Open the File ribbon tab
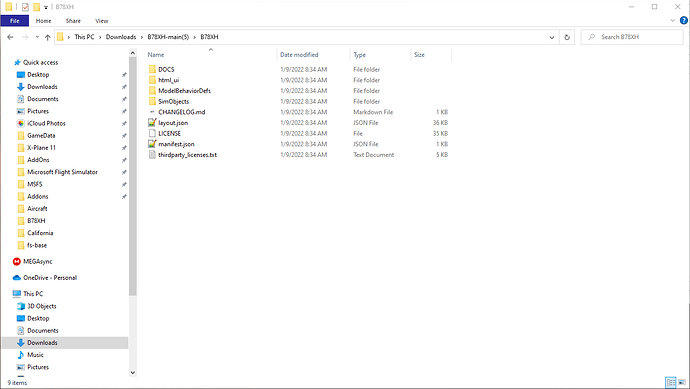Viewport: 690px width, 389px height. pyautogui.click(x=15, y=21)
